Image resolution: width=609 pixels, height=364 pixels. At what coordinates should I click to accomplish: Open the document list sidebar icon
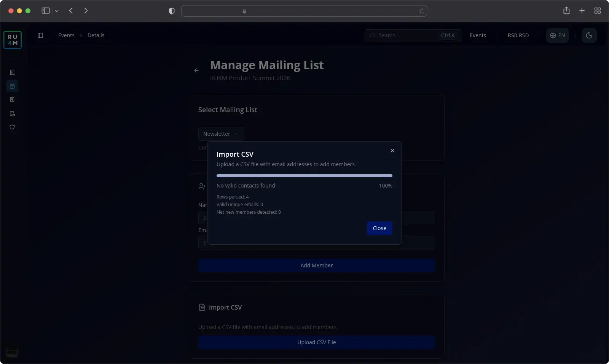click(x=12, y=100)
